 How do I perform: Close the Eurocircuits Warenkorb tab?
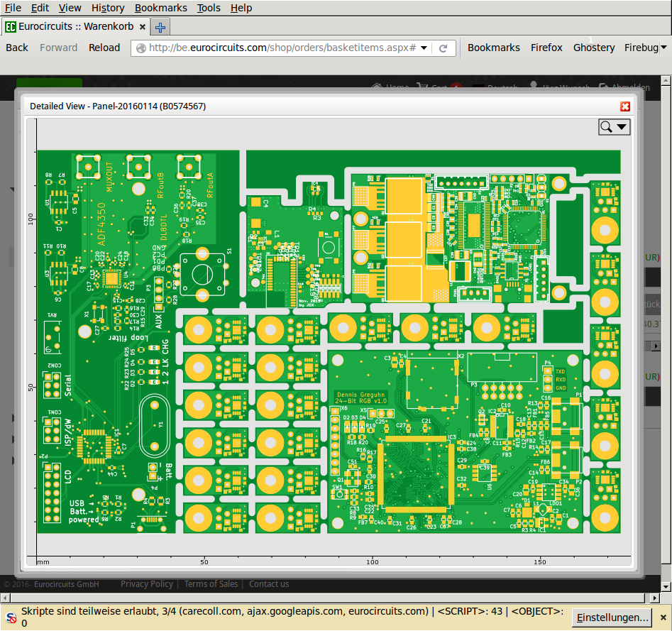(143, 27)
